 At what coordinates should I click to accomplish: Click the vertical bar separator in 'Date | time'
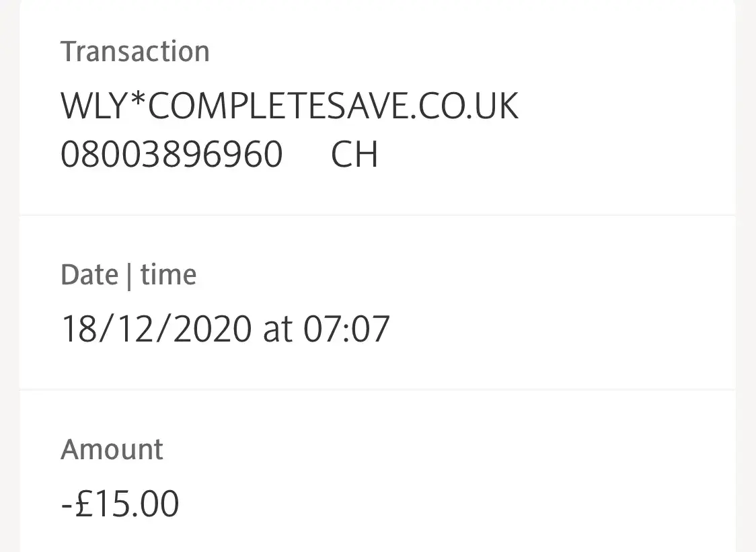tap(129, 275)
